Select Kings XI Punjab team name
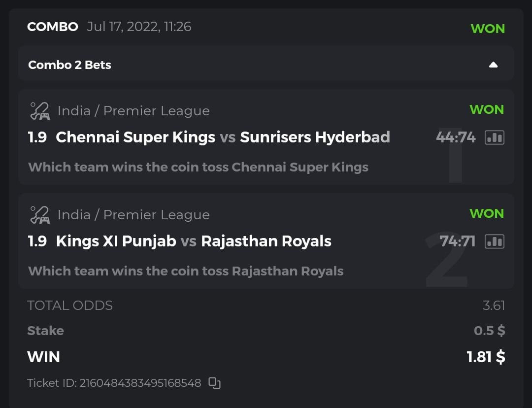This screenshot has height=408, width=532. coord(116,241)
